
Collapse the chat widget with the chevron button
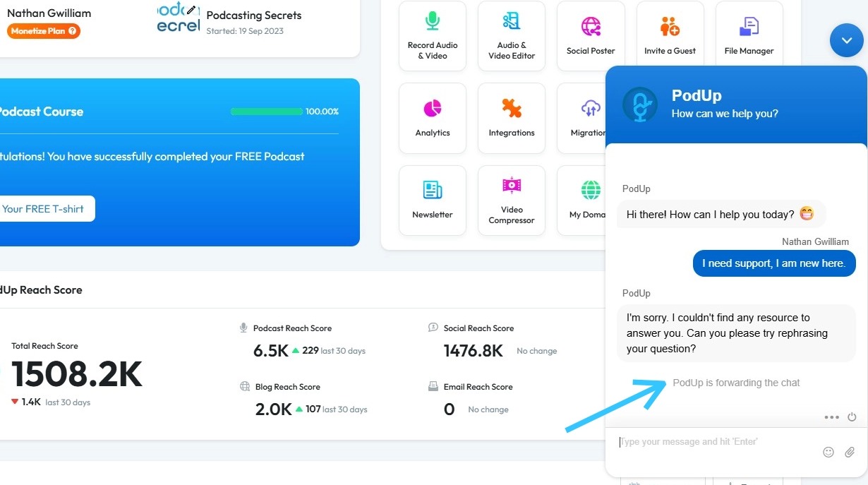[846, 40]
